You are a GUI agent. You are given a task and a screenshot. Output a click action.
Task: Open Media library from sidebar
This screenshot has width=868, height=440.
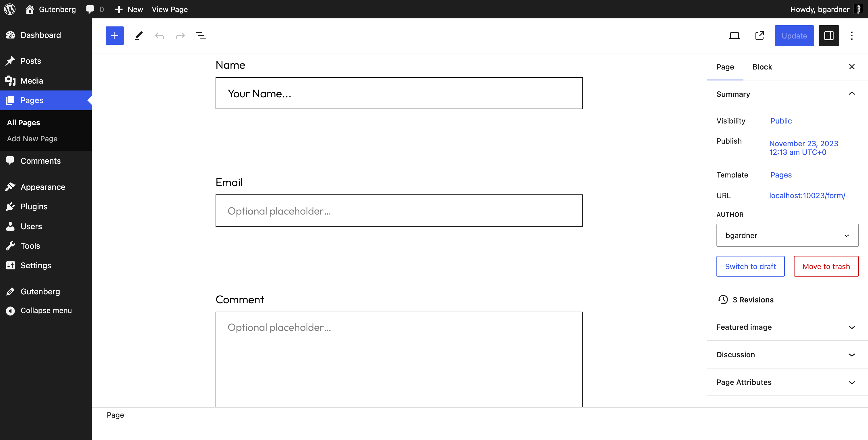pyautogui.click(x=31, y=81)
